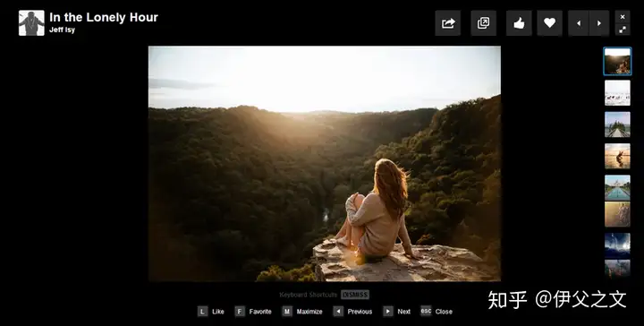Go to next photo using top-right arrow
The image size is (644, 326).
pos(599,23)
